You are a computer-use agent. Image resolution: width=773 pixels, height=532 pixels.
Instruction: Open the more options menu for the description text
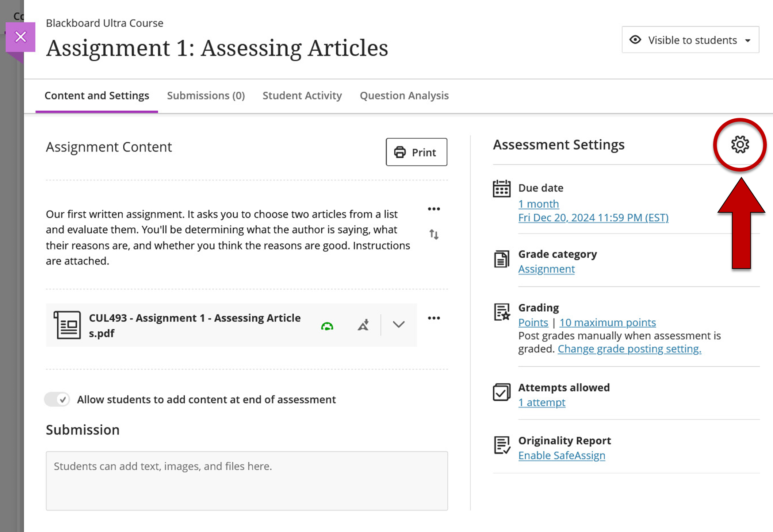point(434,209)
